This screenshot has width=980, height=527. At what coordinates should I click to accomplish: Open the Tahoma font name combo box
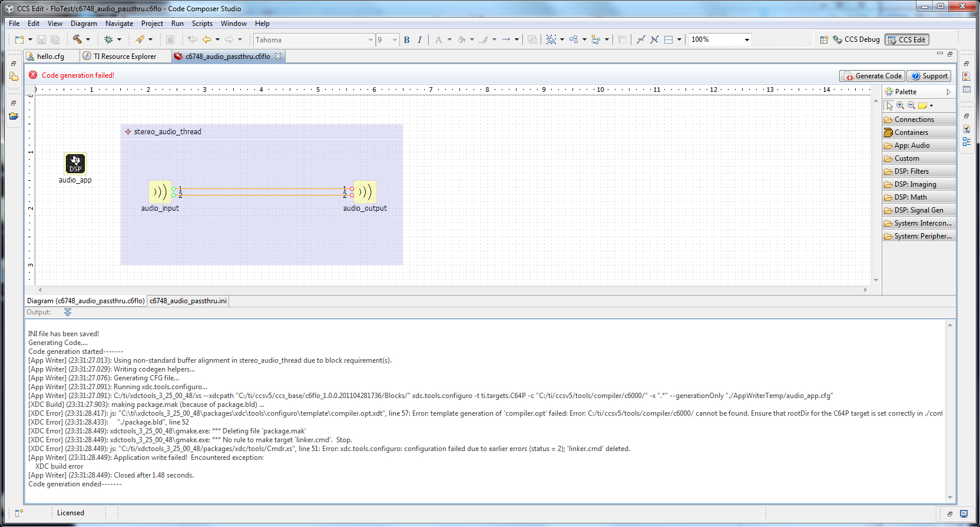pos(314,39)
